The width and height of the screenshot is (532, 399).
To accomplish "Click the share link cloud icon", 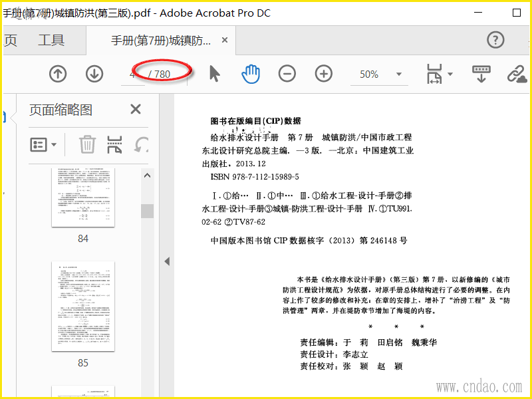I will click(x=517, y=74).
